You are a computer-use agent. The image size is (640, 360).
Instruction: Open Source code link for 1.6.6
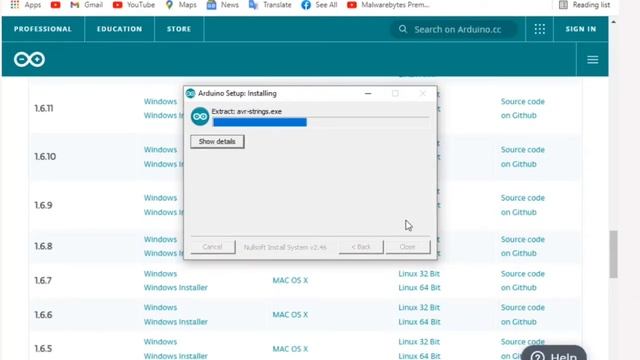click(x=523, y=314)
